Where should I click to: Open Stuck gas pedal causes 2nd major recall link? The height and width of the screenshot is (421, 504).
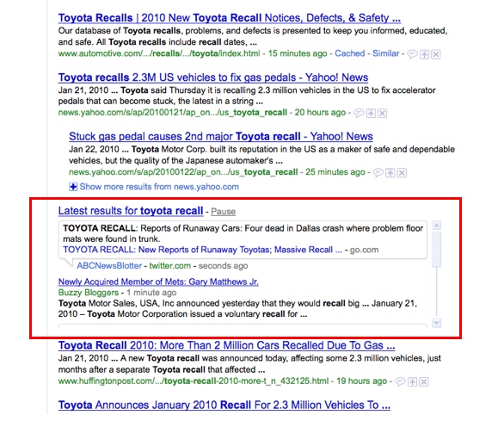coord(221,137)
